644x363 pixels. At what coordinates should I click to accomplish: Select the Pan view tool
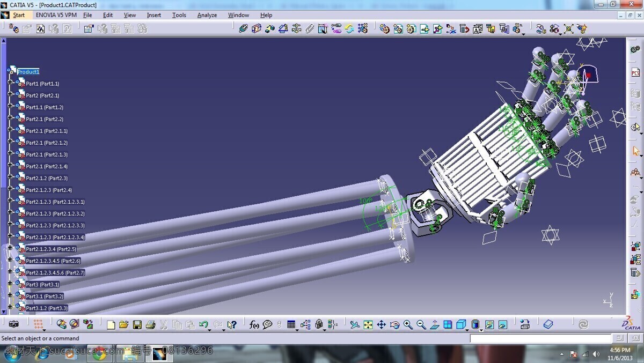[x=381, y=324]
